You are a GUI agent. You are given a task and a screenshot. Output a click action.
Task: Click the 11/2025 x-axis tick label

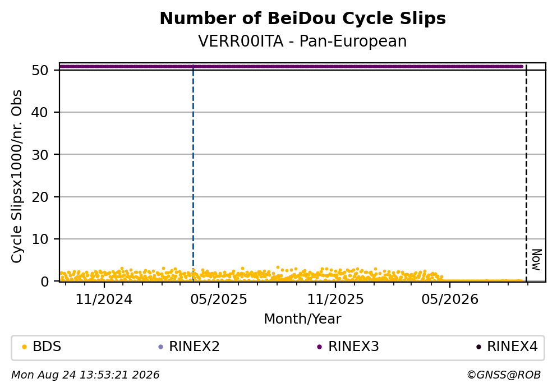click(x=335, y=299)
